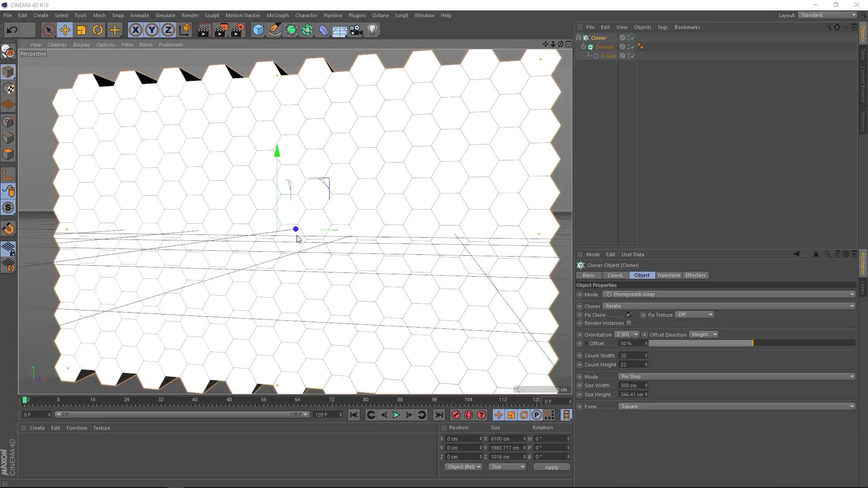This screenshot has height=488, width=868.
Task: Toggle the X axis lock
Action: [135, 30]
